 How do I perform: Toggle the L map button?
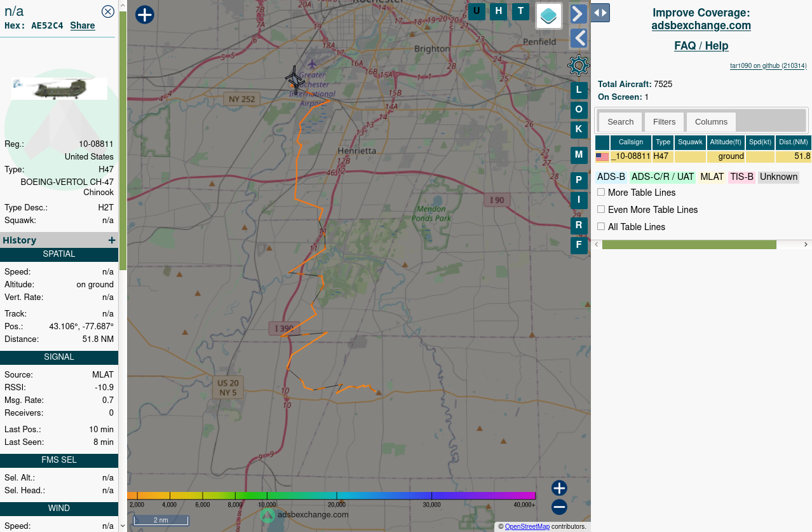click(x=579, y=90)
